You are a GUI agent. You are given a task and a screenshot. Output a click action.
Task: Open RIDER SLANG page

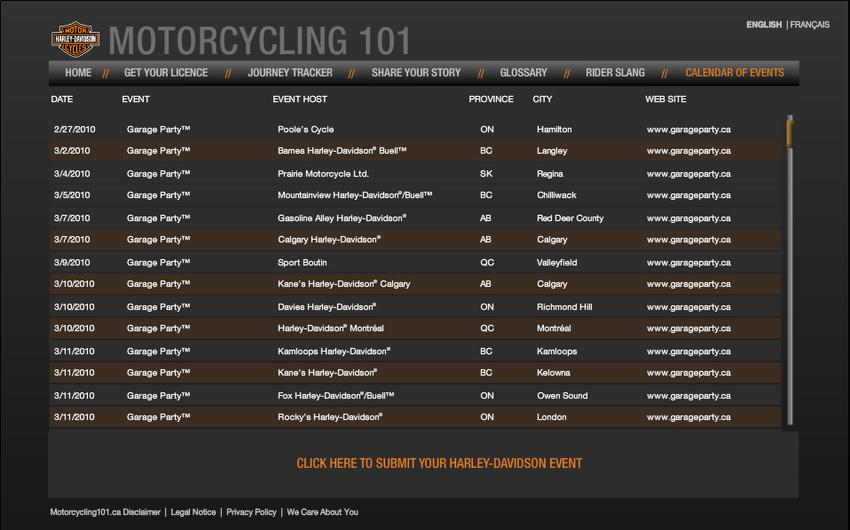tap(615, 73)
